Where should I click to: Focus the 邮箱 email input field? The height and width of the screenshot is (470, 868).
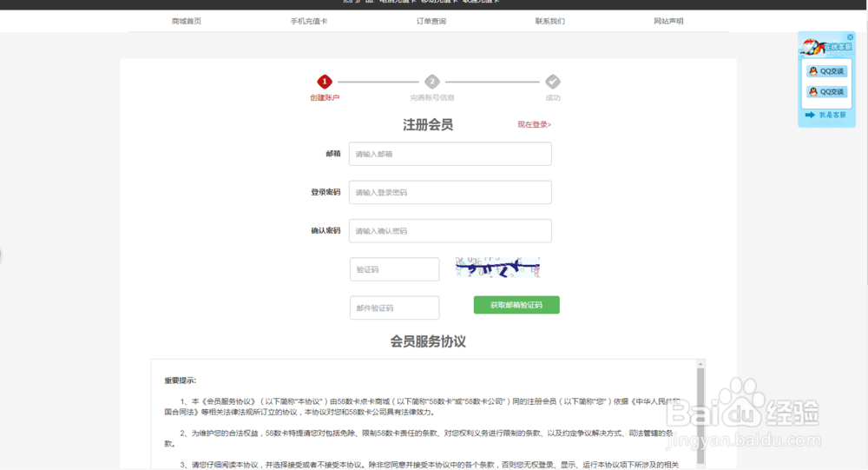(x=450, y=154)
